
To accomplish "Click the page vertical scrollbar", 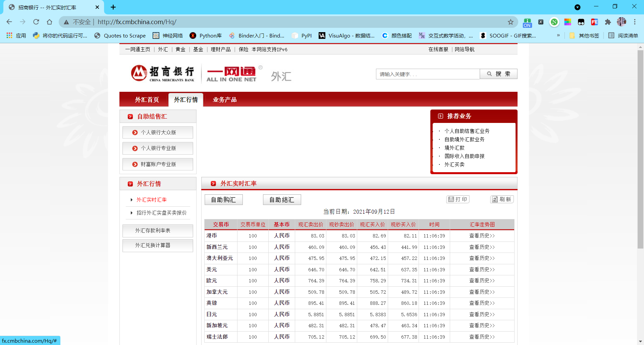I will (x=640, y=149).
